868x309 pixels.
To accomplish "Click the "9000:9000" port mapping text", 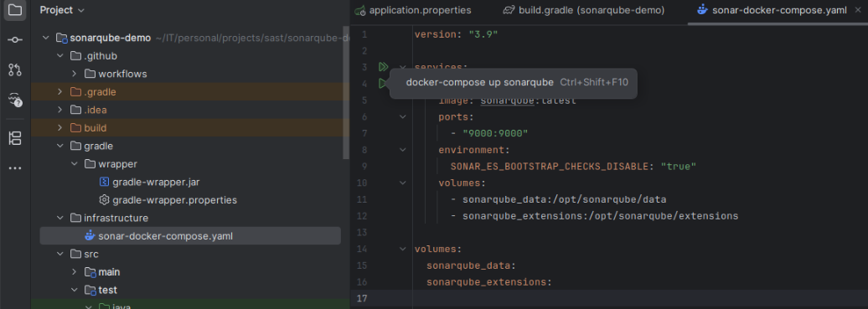I will [495, 133].
